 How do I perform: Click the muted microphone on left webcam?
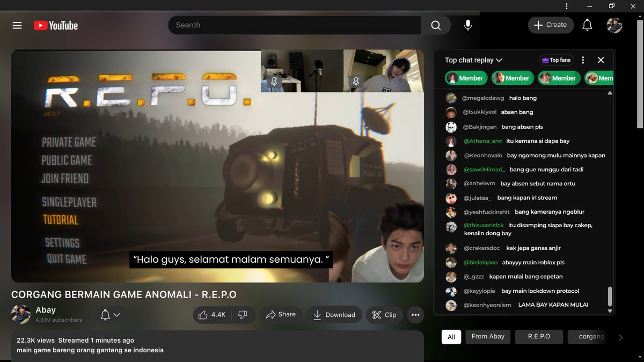pos(274,82)
